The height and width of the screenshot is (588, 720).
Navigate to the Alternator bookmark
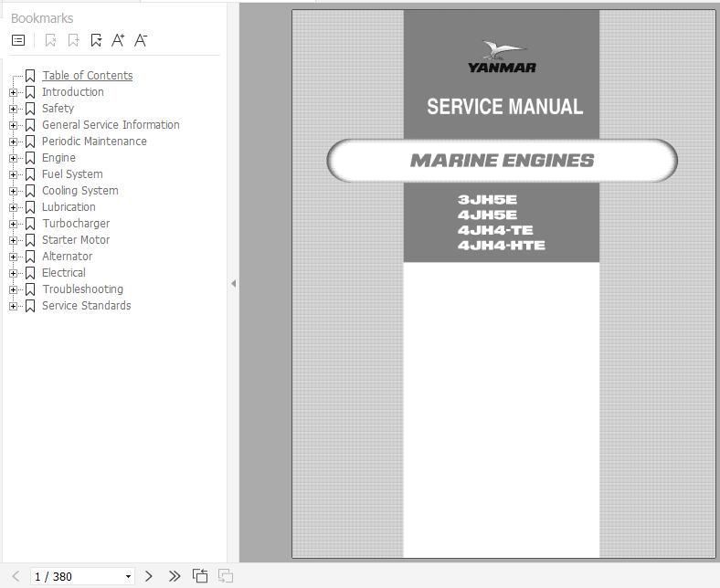click(x=67, y=257)
